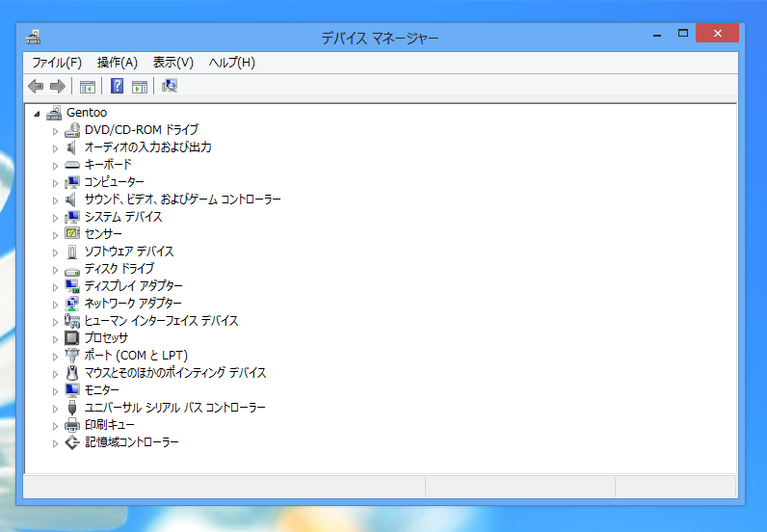Expand the 印刷キュー node
Viewport: 767px width, 532px height.
pos(55,426)
